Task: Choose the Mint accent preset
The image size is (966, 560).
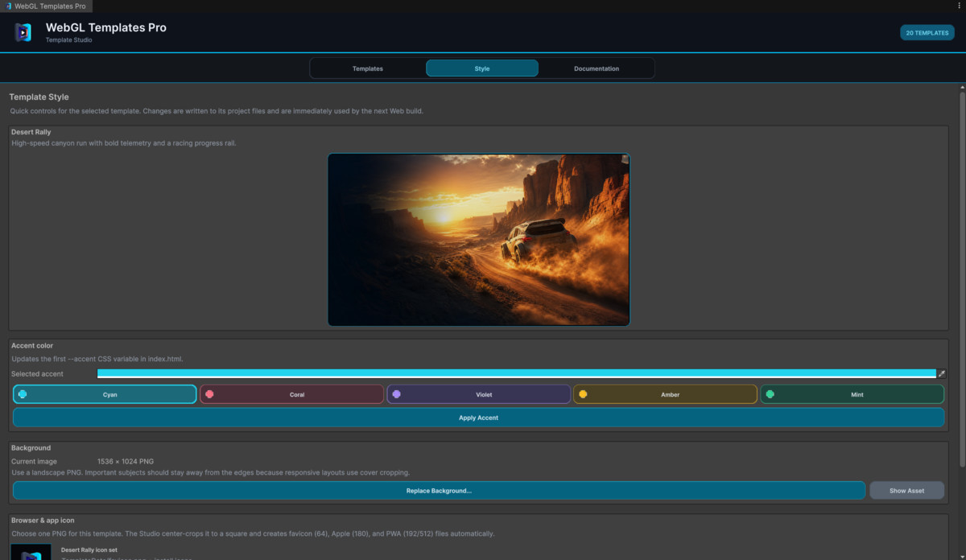Action: (852, 394)
